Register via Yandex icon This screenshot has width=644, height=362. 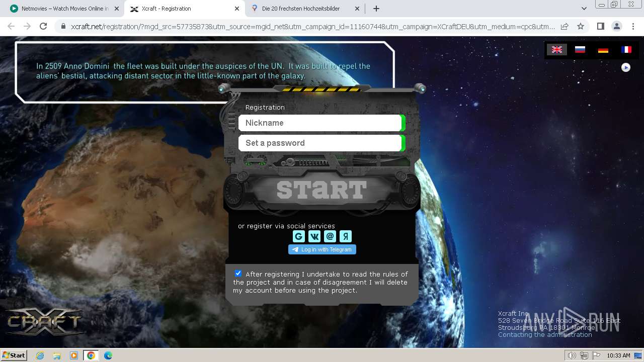click(346, 236)
